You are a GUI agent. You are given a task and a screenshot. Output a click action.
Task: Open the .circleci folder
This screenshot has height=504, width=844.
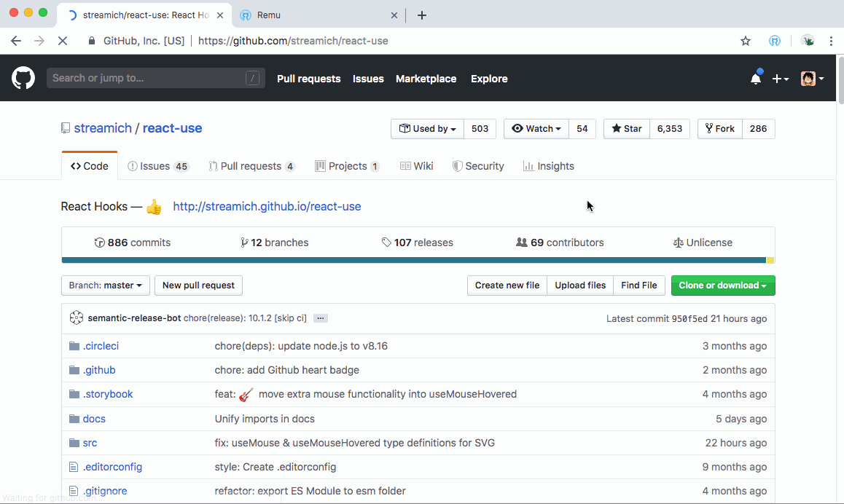click(101, 346)
